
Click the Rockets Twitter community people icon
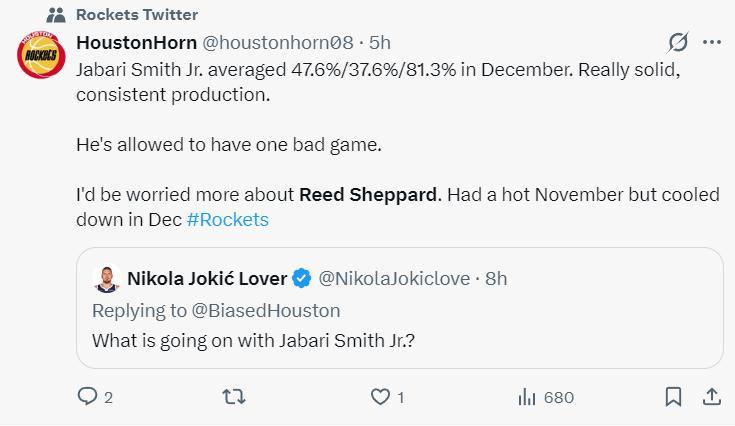pyautogui.click(x=56, y=14)
